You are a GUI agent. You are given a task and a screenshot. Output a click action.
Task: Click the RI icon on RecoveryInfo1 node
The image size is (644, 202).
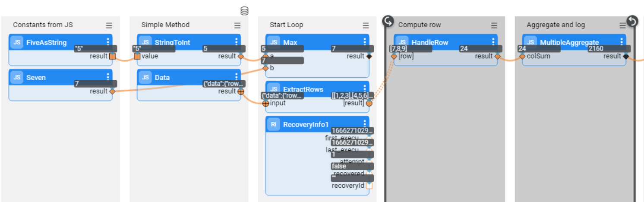pyautogui.click(x=274, y=125)
